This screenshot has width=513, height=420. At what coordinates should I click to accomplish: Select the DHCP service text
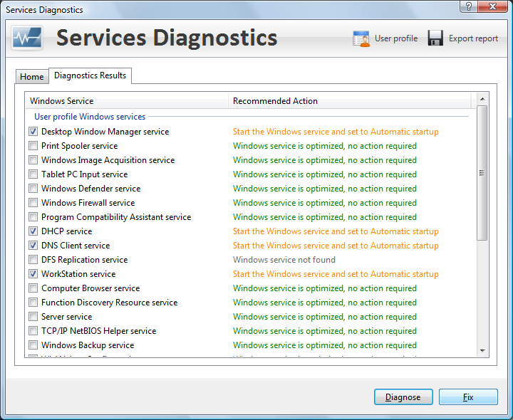(x=67, y=231)
